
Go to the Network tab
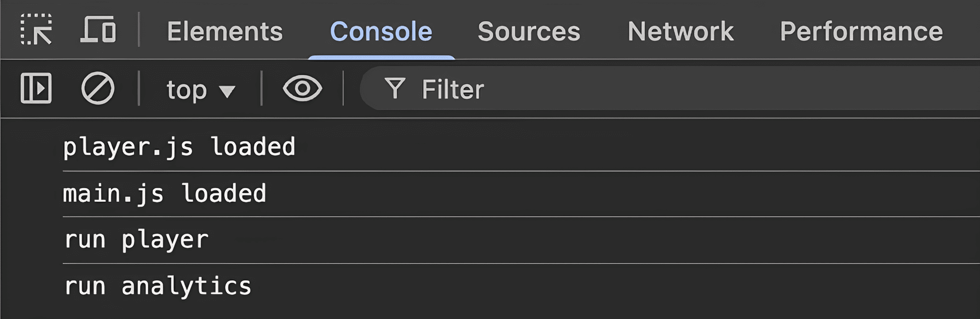pos(681,31)
